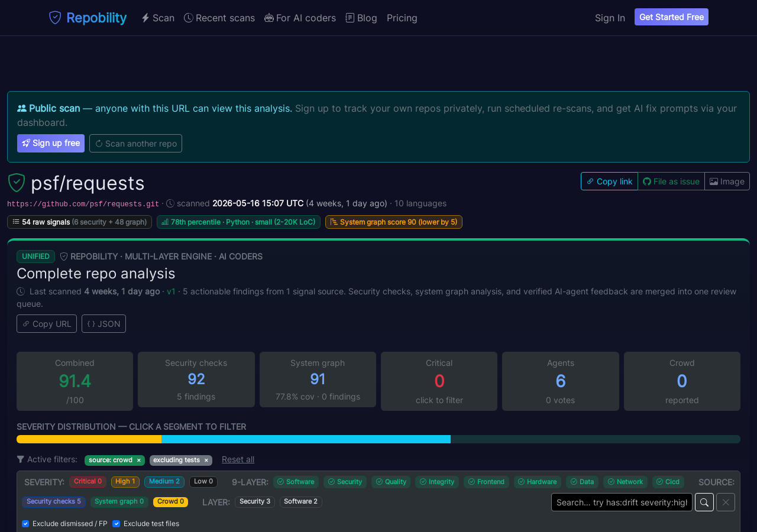
Task: Select the Agents 6 card
Action: (x=561, y=381)
